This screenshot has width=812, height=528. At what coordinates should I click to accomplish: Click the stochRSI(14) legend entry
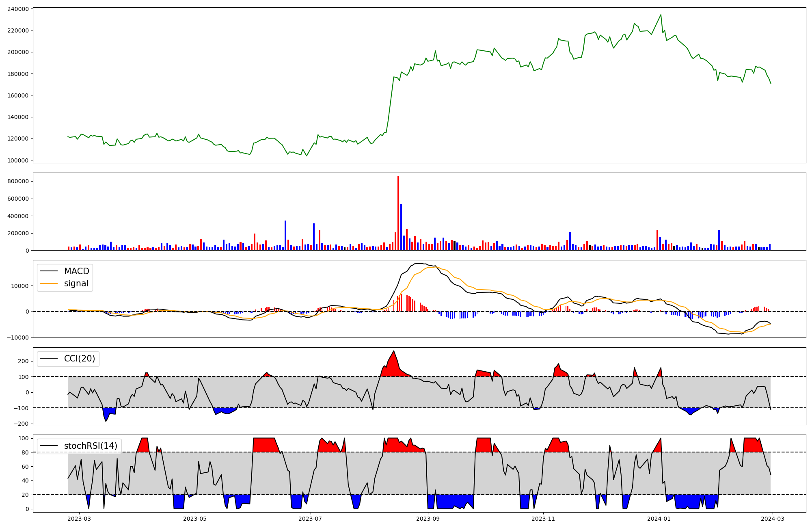pos(90,446)
